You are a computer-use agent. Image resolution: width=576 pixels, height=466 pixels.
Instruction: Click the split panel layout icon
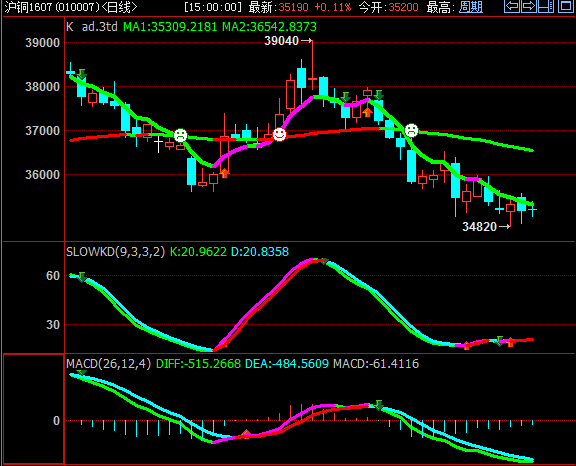(x=546, y=6)
